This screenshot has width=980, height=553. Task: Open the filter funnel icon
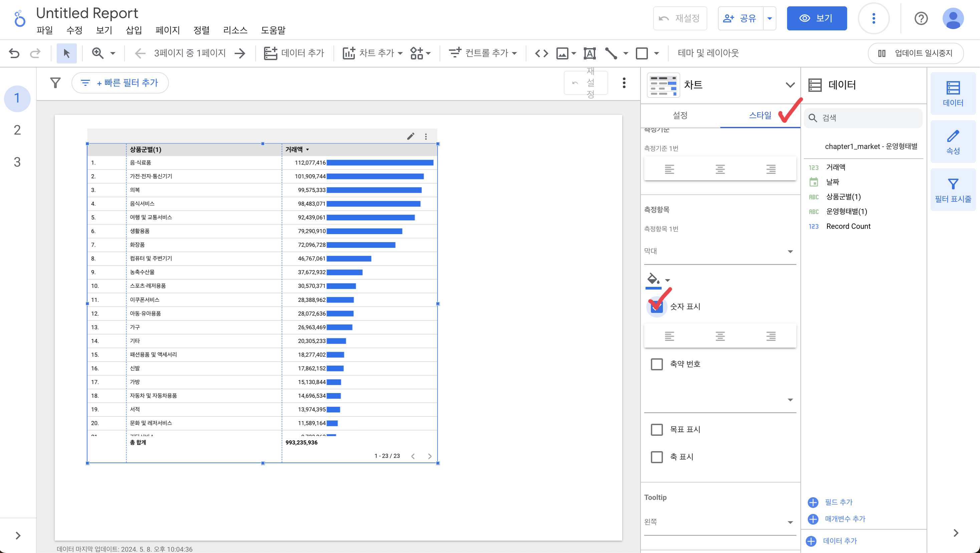click(55, 82)
